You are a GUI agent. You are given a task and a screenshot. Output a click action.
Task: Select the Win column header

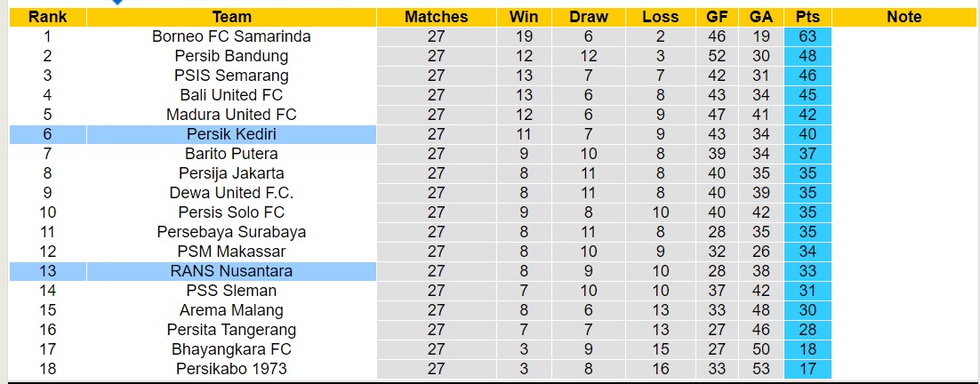[x=524, y=17]
